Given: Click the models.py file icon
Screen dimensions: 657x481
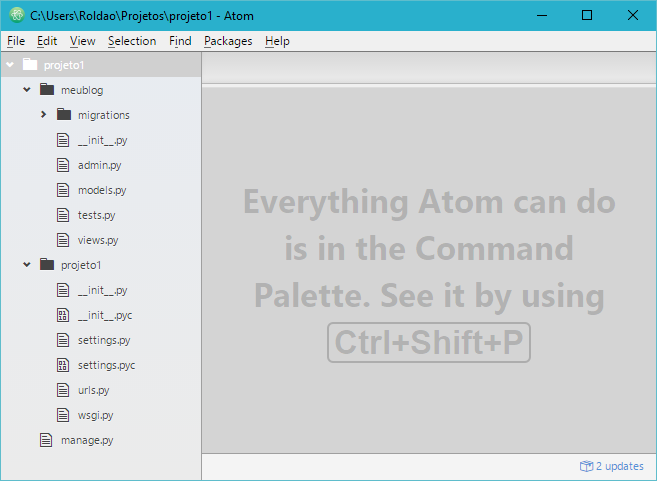Looking at the screenshot, I should tap(63, 190).
